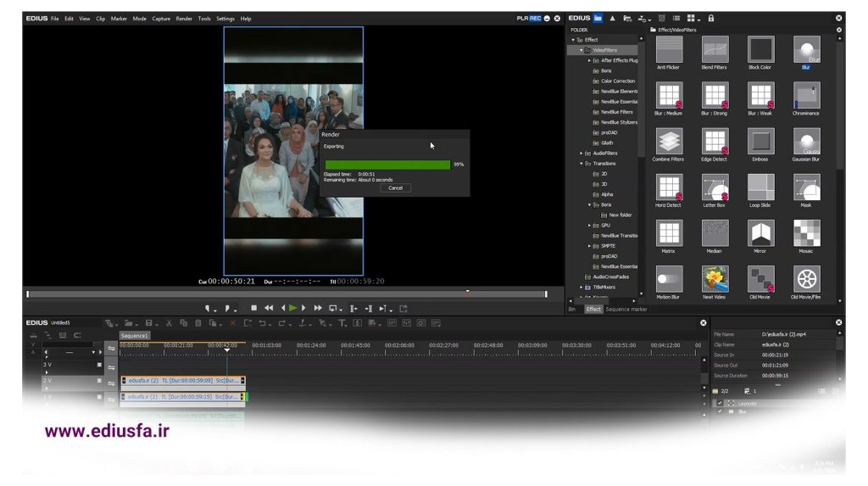Click the player position scrub bar
Viewport: 868px width, 486px height.
pyautogui.click(x=287, y=294)
